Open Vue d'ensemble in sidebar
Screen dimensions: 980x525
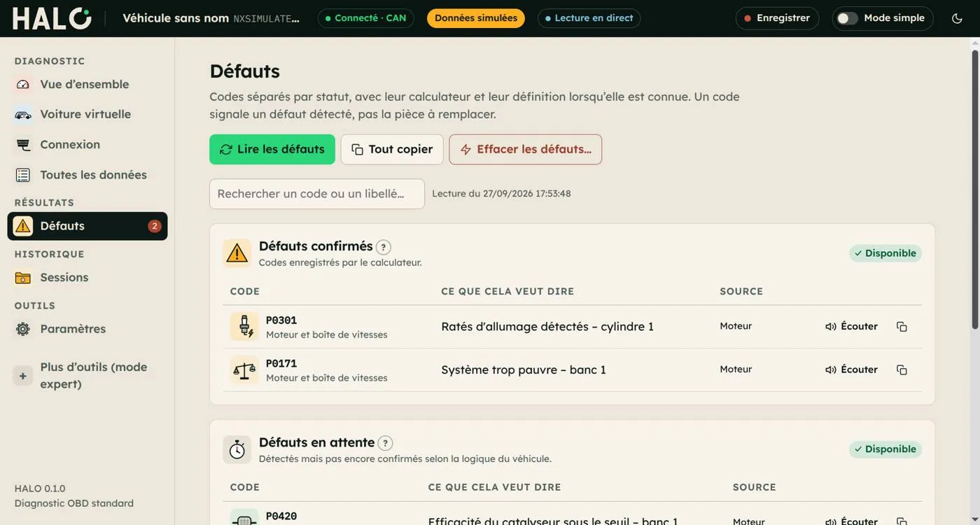click(87, 84)
